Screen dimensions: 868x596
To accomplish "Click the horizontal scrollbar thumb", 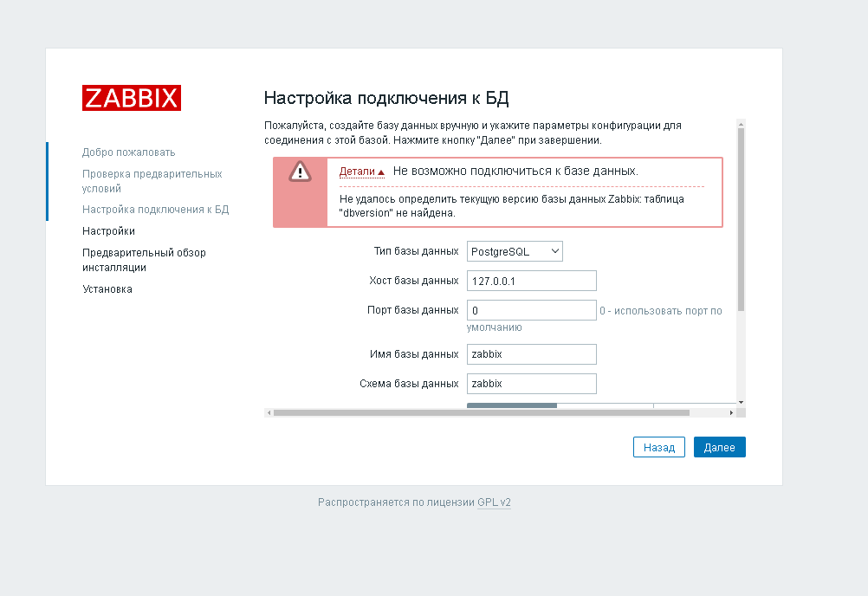I will 482,413.
